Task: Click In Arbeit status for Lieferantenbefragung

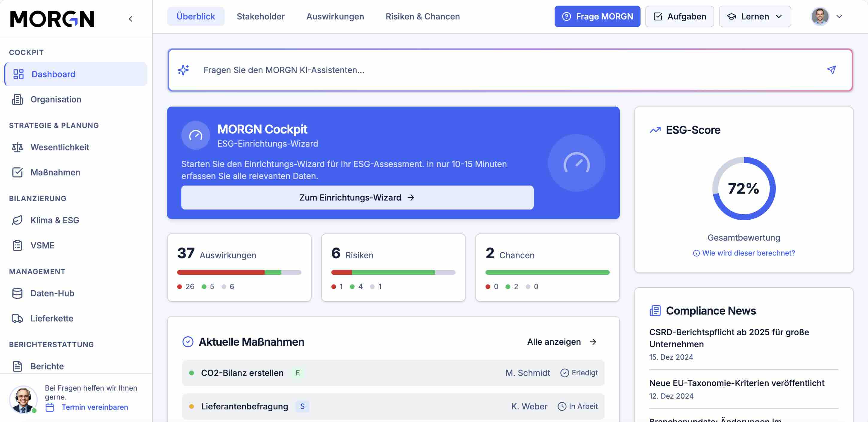Action: (x=578, y=406)
